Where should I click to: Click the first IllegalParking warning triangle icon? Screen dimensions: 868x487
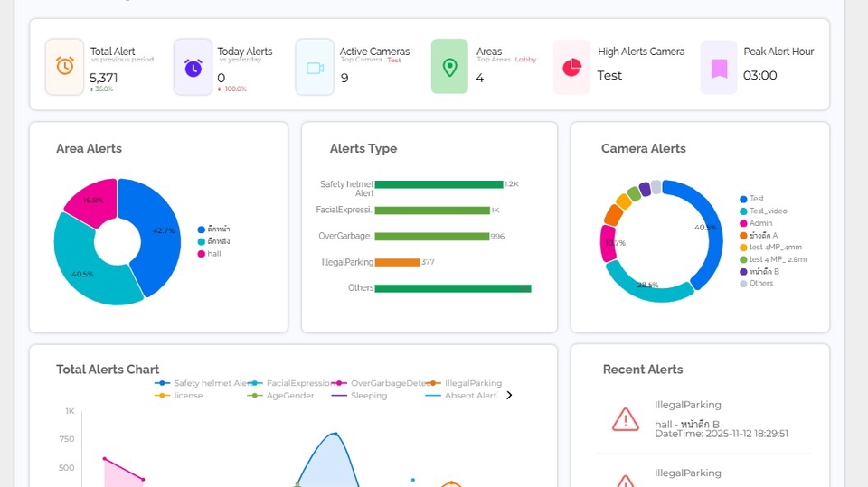coord(626,418)
